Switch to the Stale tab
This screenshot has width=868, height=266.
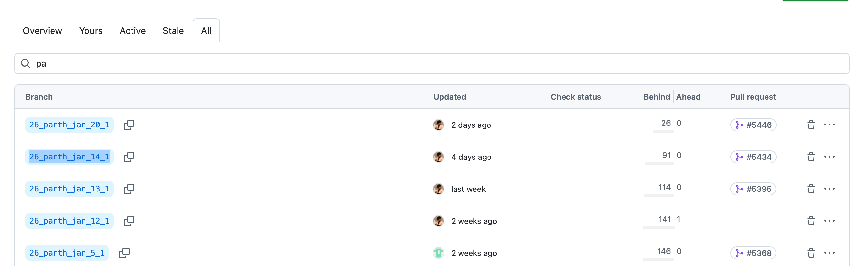pos(173,31)
